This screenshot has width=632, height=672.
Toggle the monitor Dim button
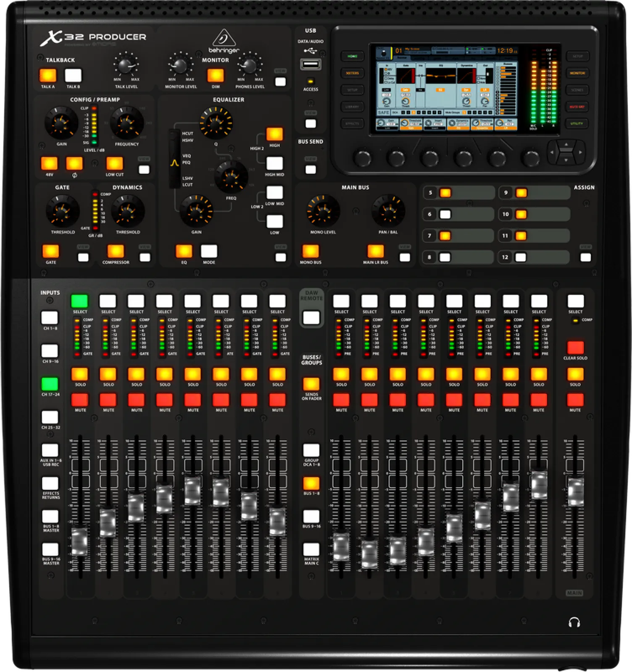[x=216, y=76]
